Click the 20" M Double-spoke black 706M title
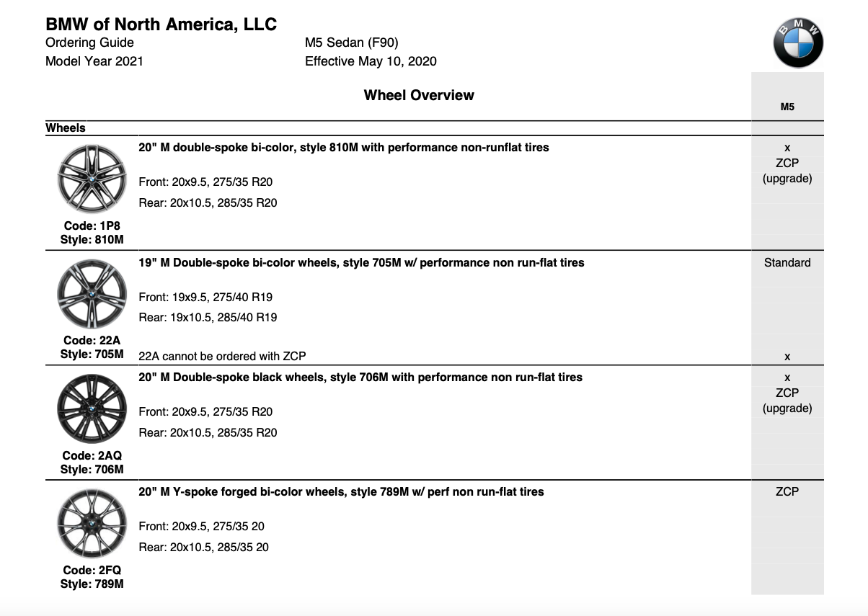Image resolution: width=868 pixels, height=616 pixels. tap(360, 377)
